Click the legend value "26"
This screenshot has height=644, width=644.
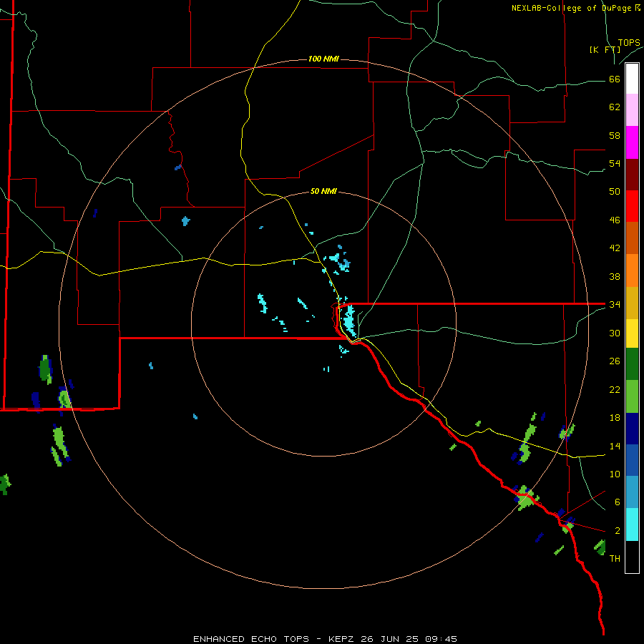[x=615, y=361]
